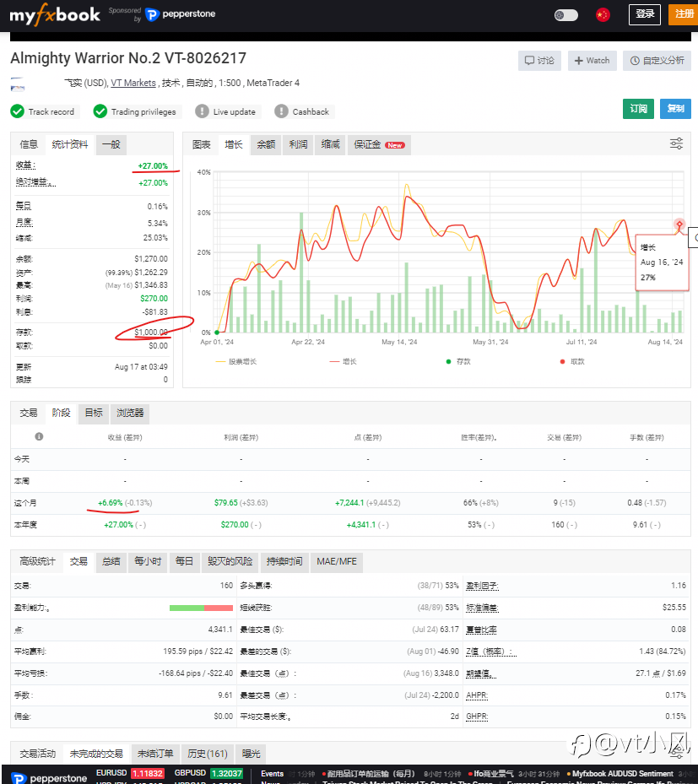The image size is (698, 784).
Task: Open the chart settings sliders icon
Action: pos(676,143)
